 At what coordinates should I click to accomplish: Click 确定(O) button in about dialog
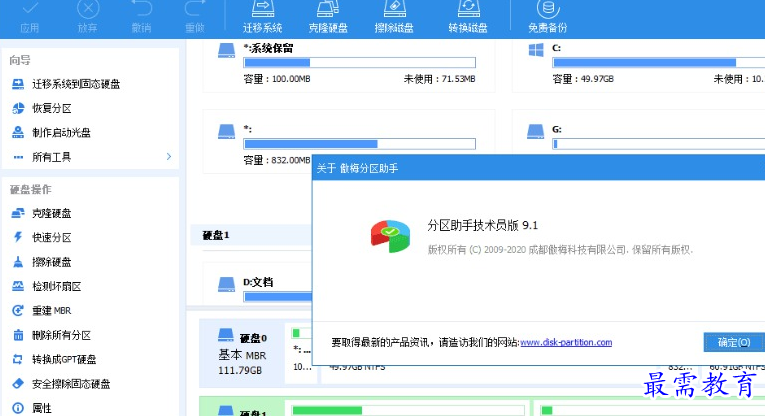click(734, 342)
